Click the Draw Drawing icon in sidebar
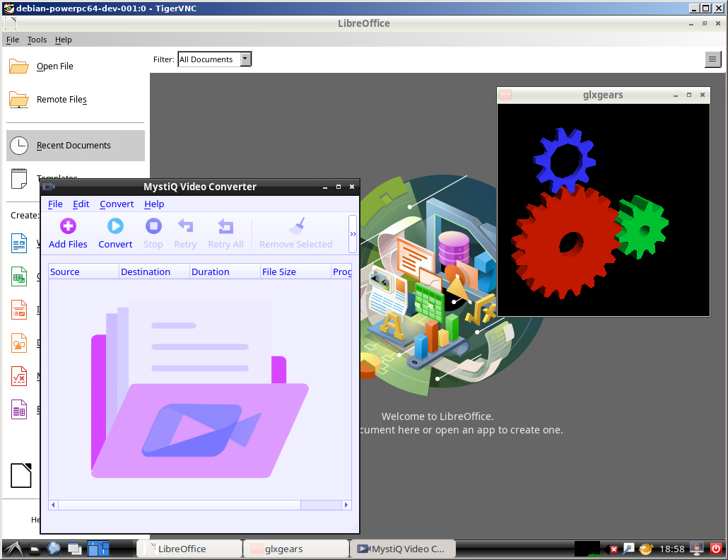This screenshot has height=560, width=728. pyautogui.click(x=19, y=343)
